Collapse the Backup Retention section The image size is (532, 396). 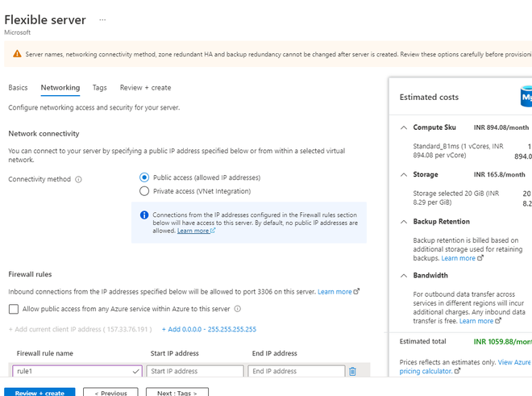point(404,222)
